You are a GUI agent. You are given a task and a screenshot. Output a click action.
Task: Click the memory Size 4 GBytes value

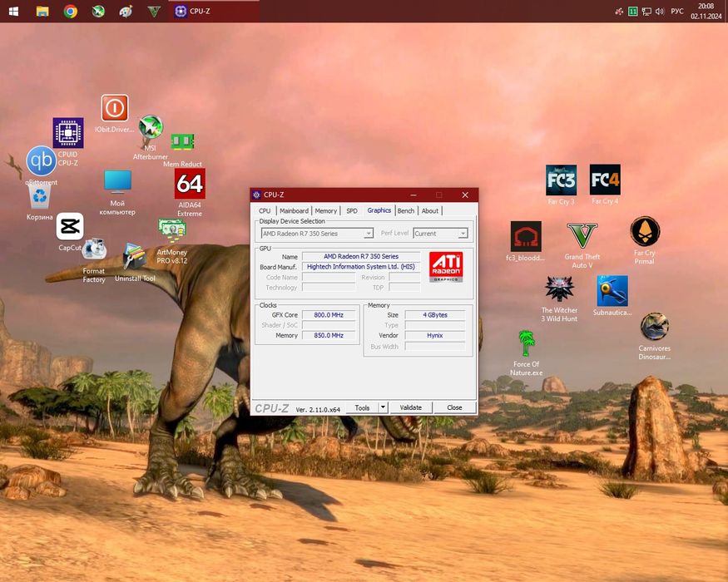point(435,314)
